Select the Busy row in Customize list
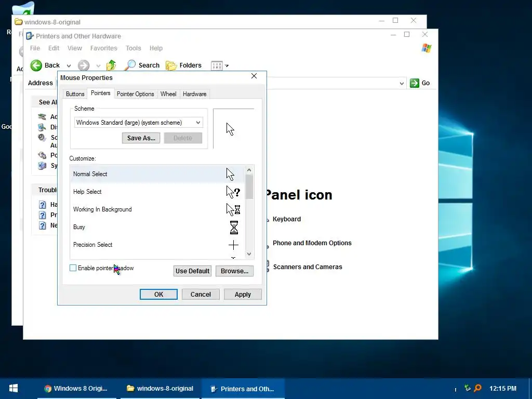 tap(157, 227)
